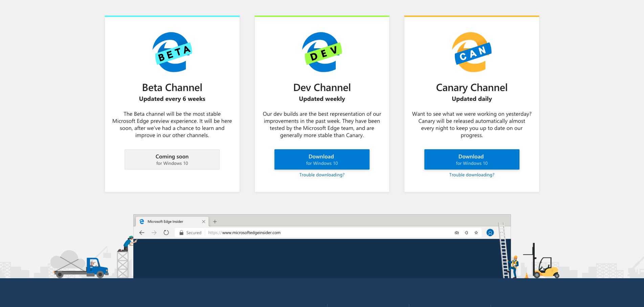This screenshot has width=644, height=307.
Task: Click the Secured lock icon
Action: [181, 233]
